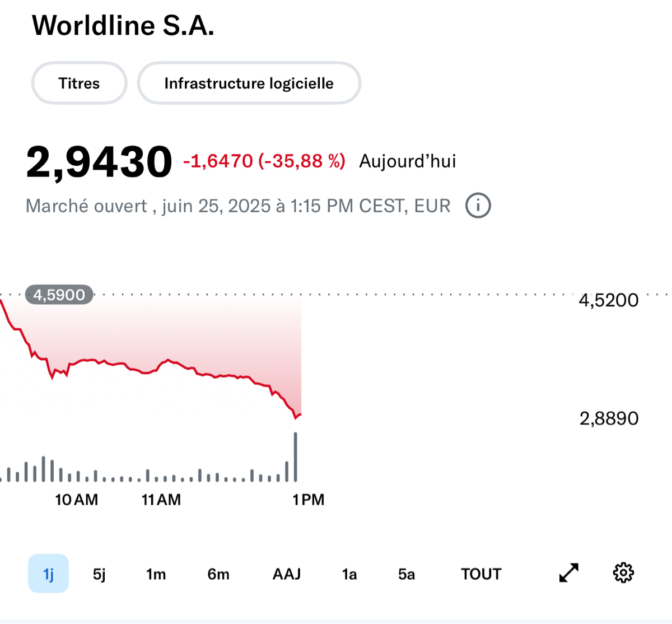Screen dimensions: 672x624
Task: Open the Infrastructure logicielle sector tag
Action: (249, 83)
